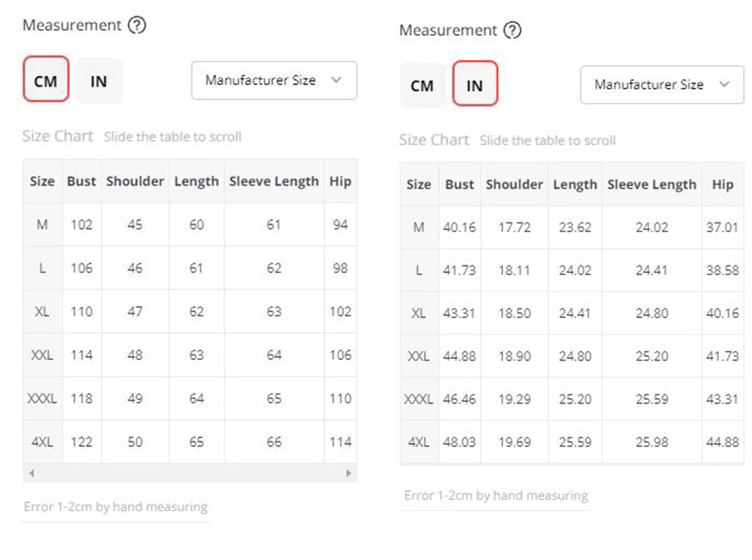This screenshot has width=752, height=560.
Task: Select the XL size row in the inches table
Action: pyautogui.click(x=419, y=313)
